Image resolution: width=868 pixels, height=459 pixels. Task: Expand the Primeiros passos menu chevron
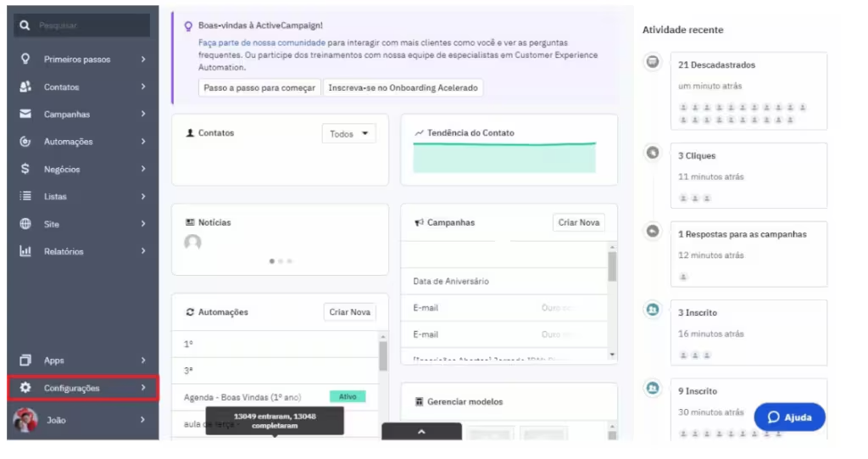click(143, 59)
